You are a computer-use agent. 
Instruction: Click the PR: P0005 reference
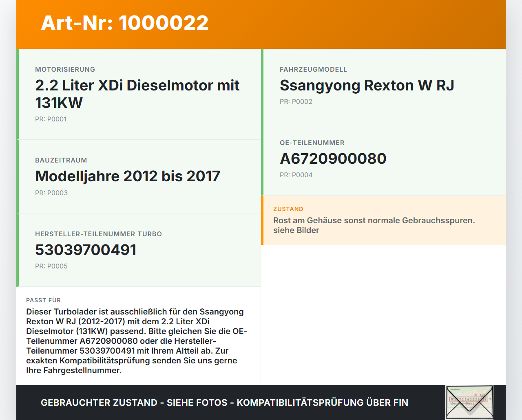pyautogui.click(x=51, y=266)
